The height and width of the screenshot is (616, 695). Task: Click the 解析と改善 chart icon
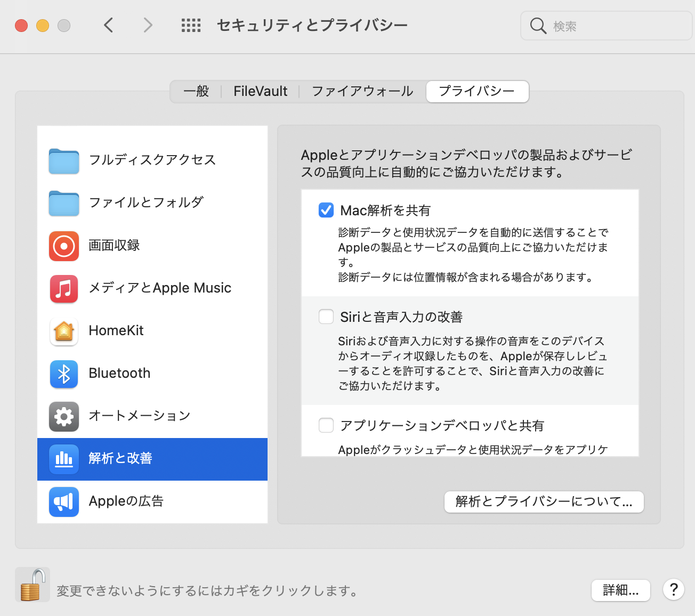(64, 459)
